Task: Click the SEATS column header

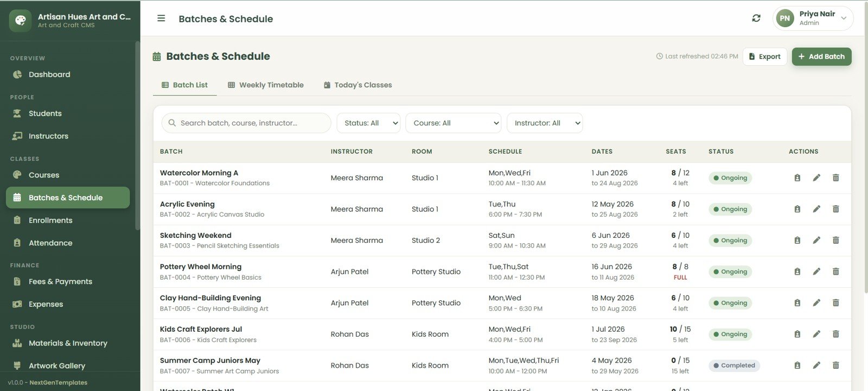Action: coord(676,152)
